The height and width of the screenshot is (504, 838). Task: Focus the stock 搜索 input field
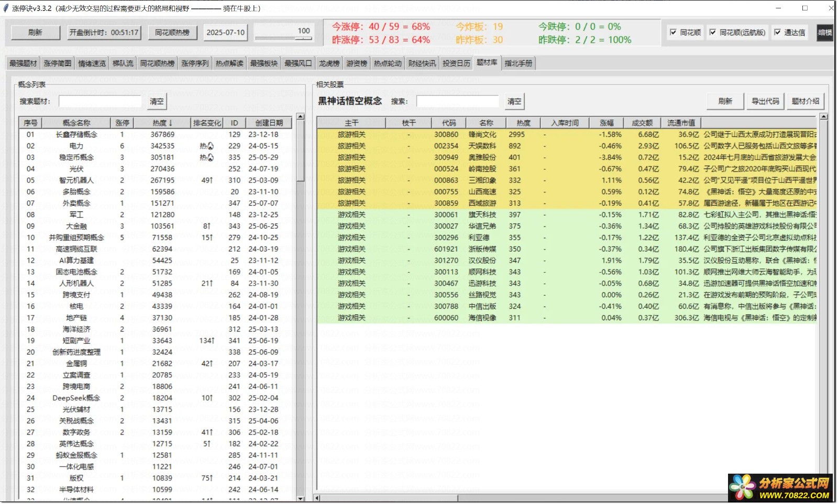458,101
